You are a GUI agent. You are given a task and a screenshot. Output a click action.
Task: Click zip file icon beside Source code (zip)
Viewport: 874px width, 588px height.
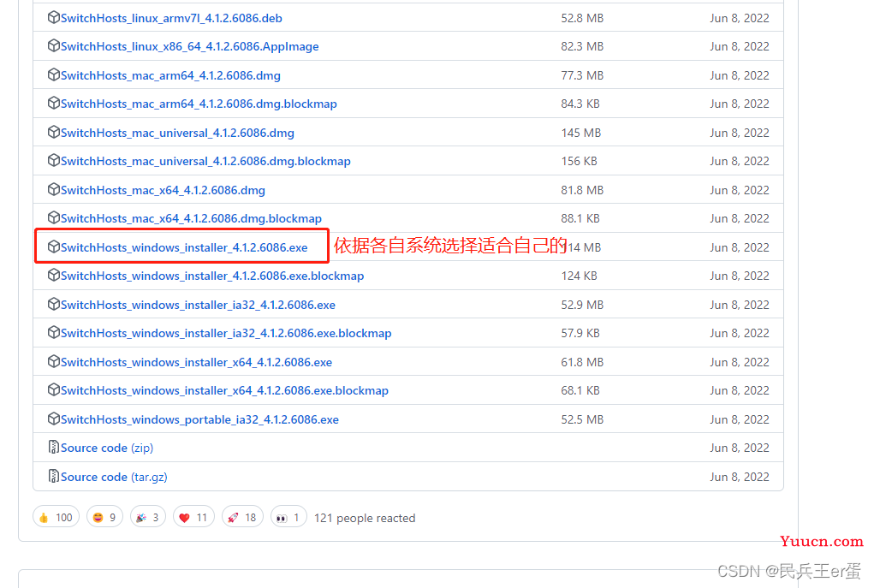point(54,447)
